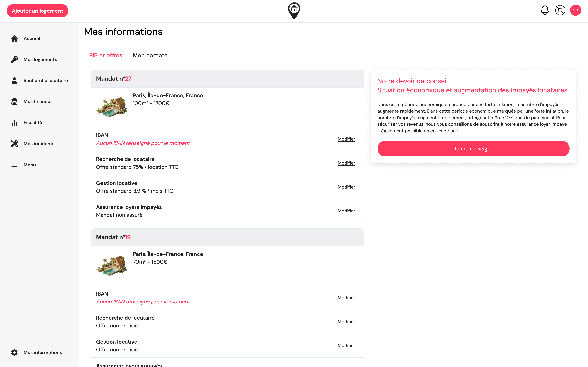Select the key icon for Mes logements
The height and width of the screenshot is (367, 588).
14,59
